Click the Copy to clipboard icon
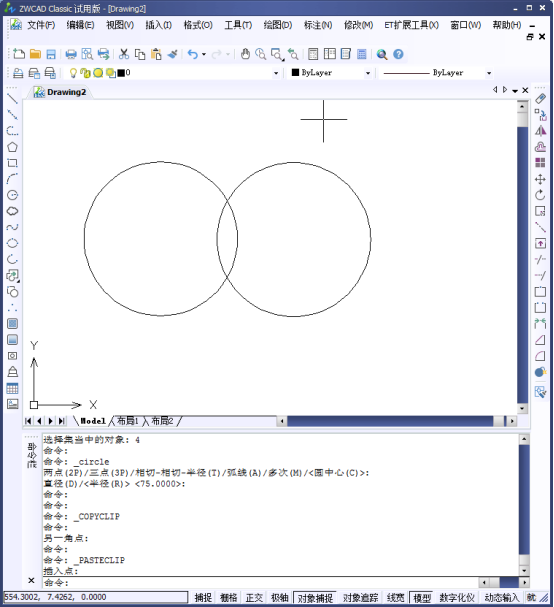Image resolution: width=554 pixels, height=607 pixels. 140,54
